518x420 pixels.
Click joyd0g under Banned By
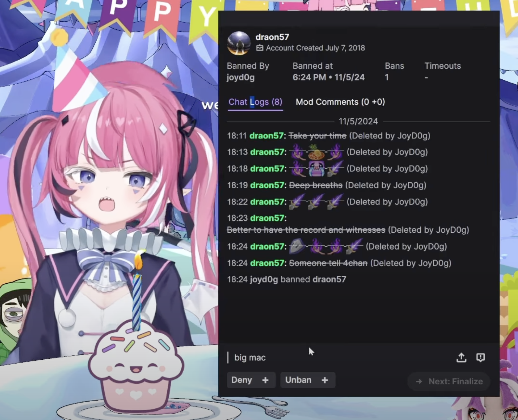coord(241,78)
